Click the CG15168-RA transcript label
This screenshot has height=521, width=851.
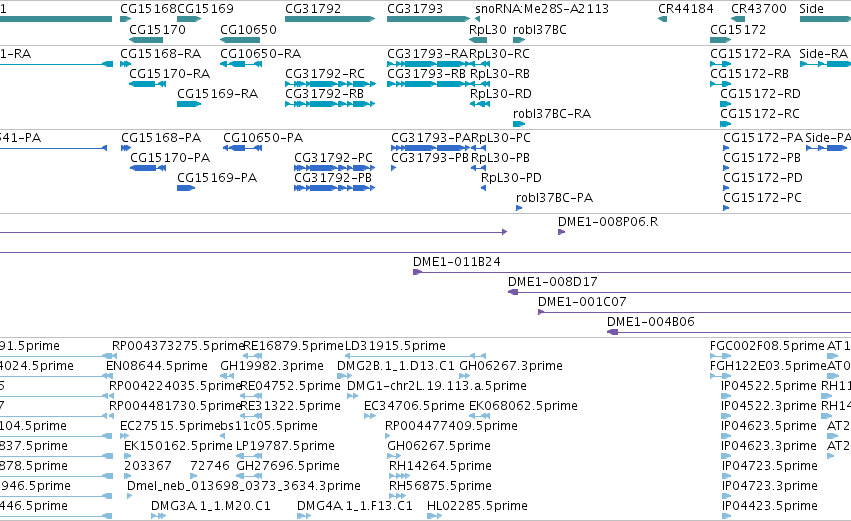(x=161, y=54)
